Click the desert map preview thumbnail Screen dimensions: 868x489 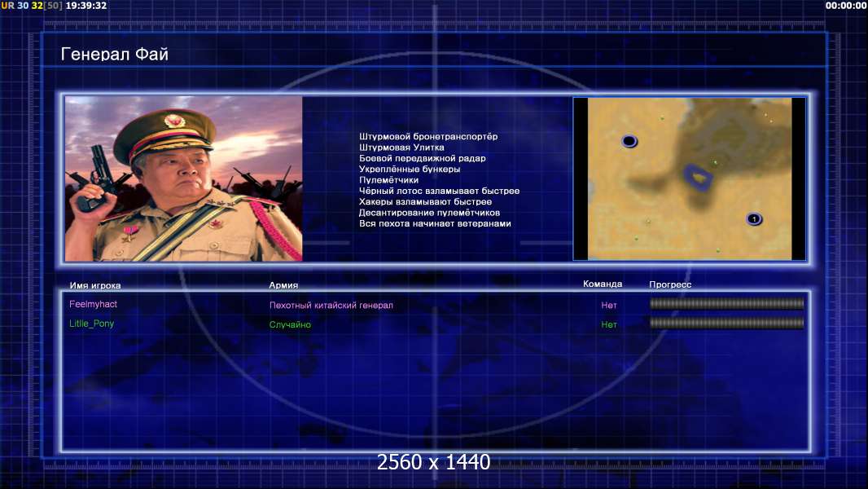pyautogui.click(x=690, y=178)
